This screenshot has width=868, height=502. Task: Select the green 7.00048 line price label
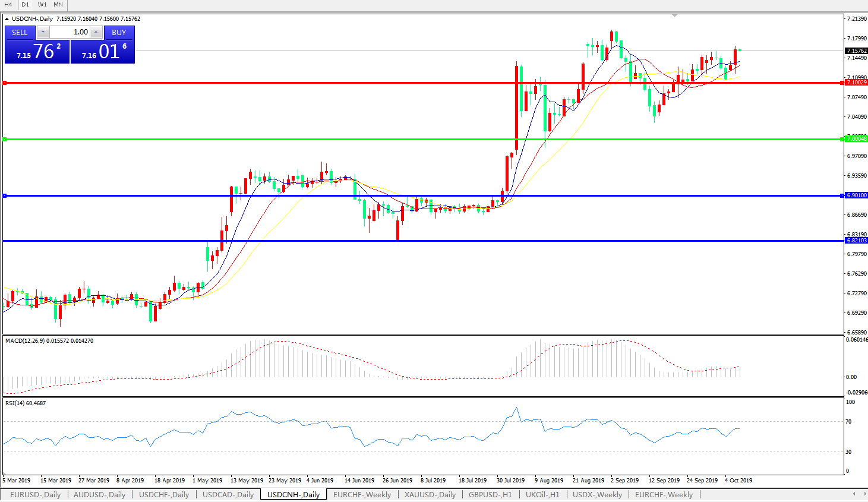pyautogui.click(x=856, y=139)
